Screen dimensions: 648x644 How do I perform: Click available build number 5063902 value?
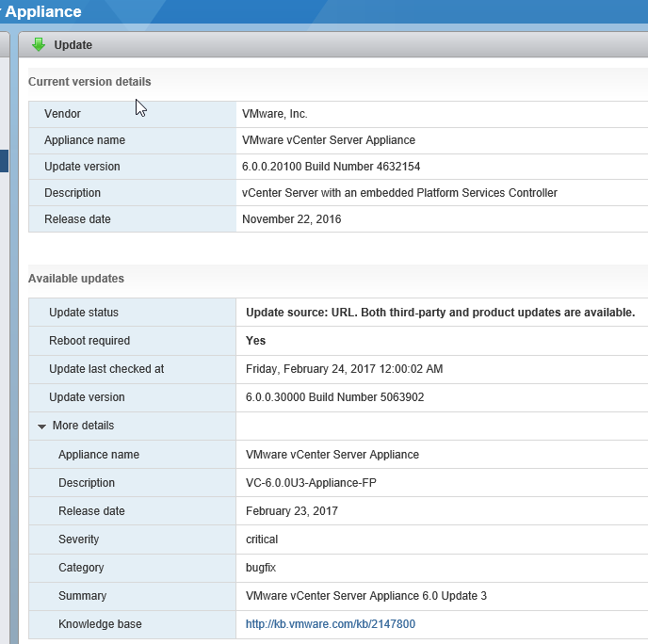334,397
